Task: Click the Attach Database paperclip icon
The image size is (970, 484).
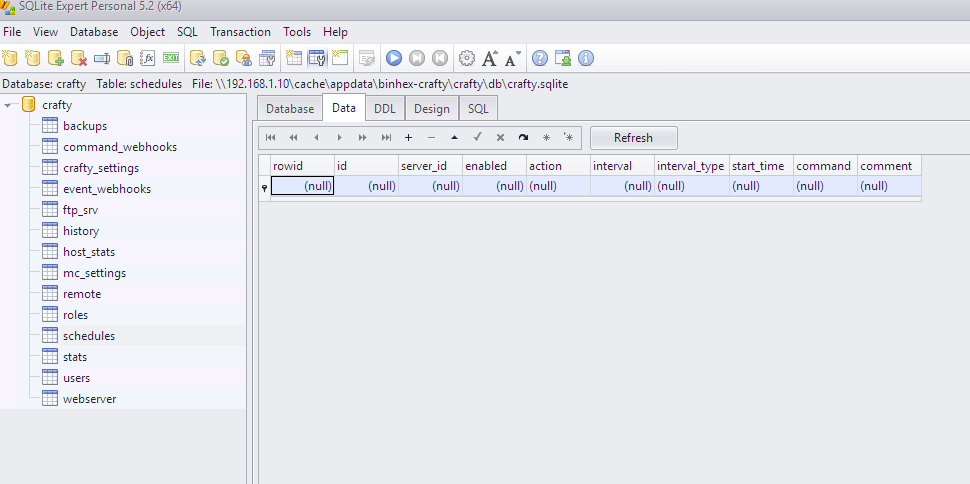Action: (x=125, y=58)
